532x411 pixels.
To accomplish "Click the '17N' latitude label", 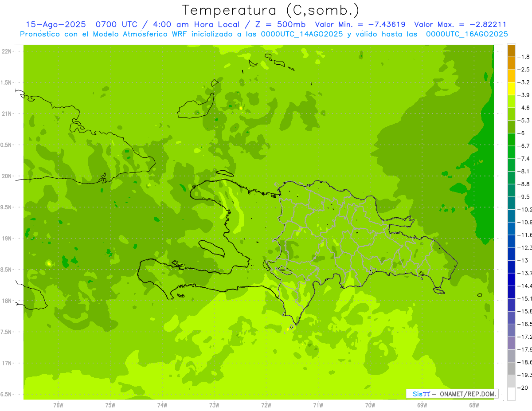I will coord(7,363).
